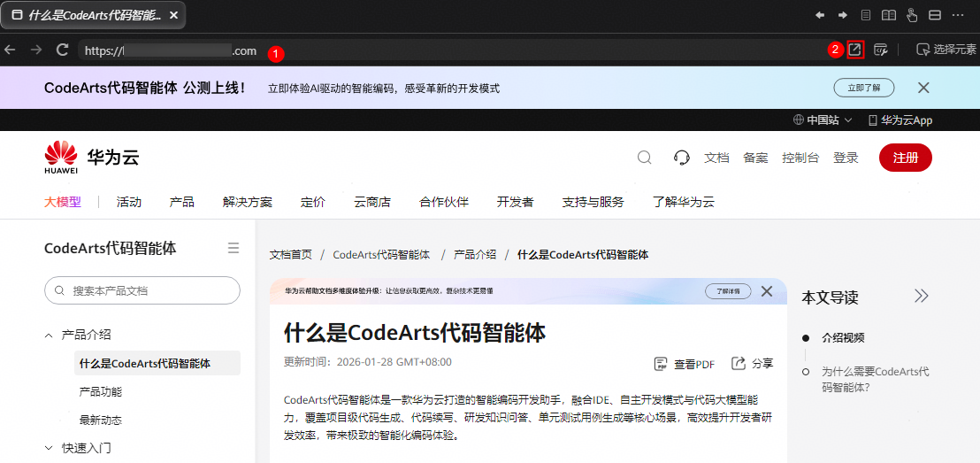The height and width of the screenshot is (463, 980).
Task: Toggle the sidebar menu hamburger icon
Action: (x=234, y=249)
